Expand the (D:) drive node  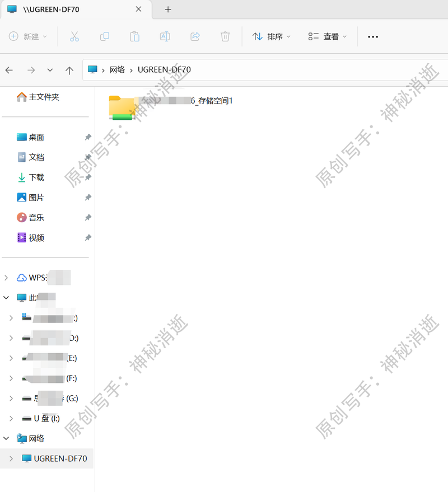[x=11, y=338]
